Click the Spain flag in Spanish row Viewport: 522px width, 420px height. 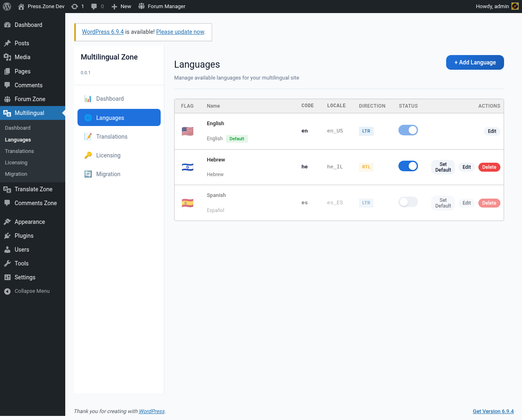188,203
